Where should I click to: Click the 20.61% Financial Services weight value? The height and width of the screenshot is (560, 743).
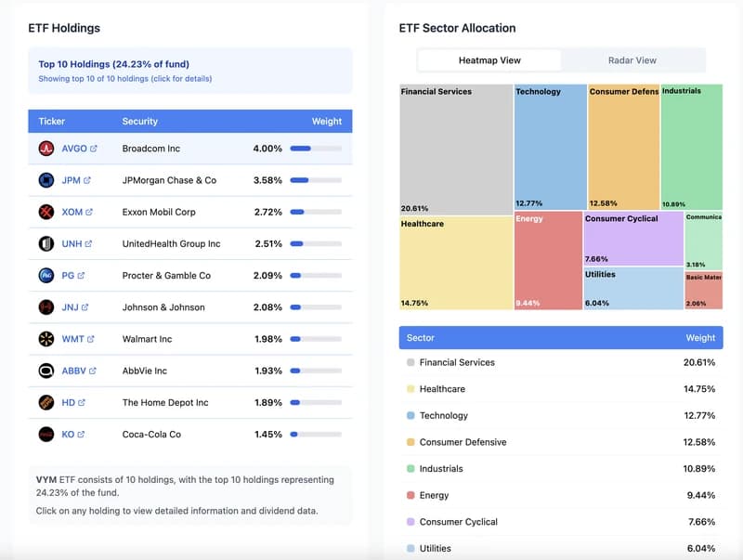point(699,362)
